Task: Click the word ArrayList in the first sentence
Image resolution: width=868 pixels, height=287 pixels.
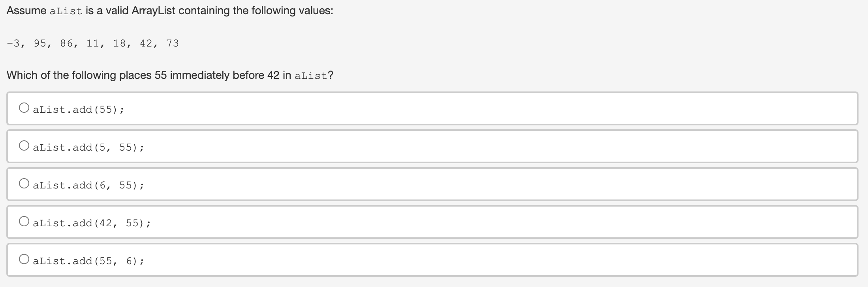Action: click(x=153, y=11)
